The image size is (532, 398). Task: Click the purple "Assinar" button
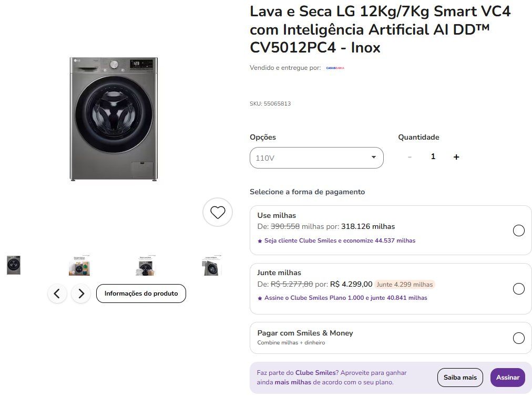click(507, 378)
